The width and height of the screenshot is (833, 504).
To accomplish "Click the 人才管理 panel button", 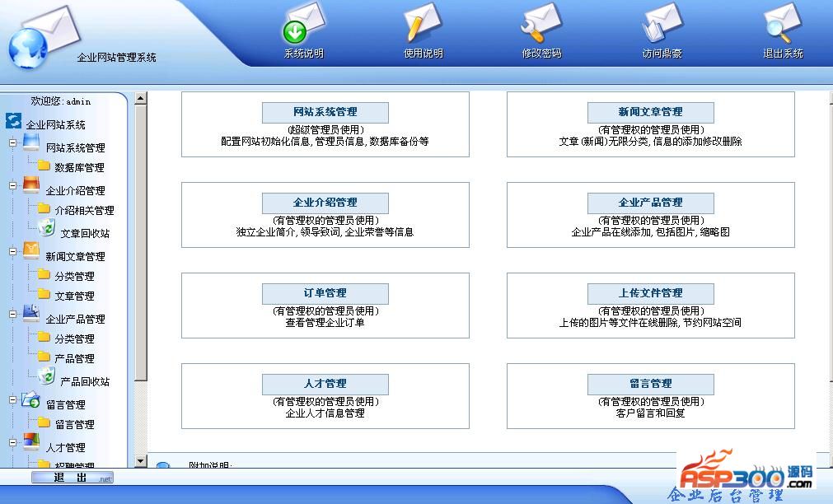I will point(325,384).
